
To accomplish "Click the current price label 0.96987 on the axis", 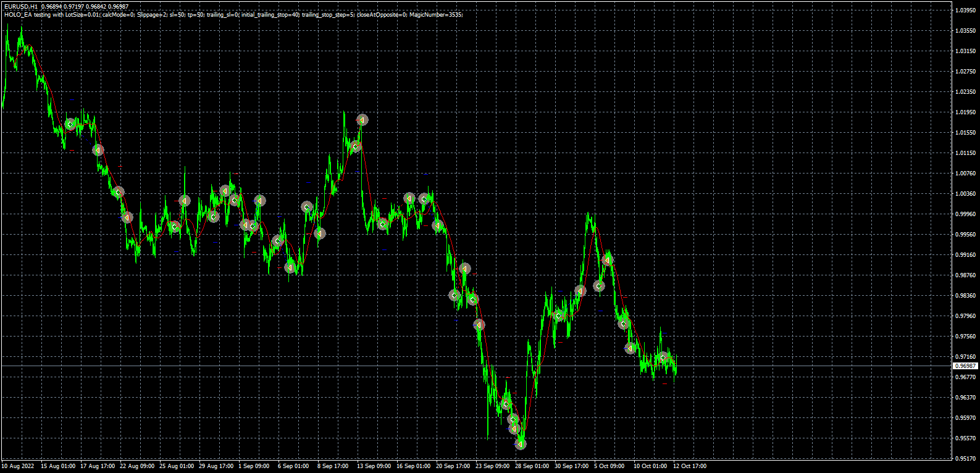I will click(x=965, y=366).
